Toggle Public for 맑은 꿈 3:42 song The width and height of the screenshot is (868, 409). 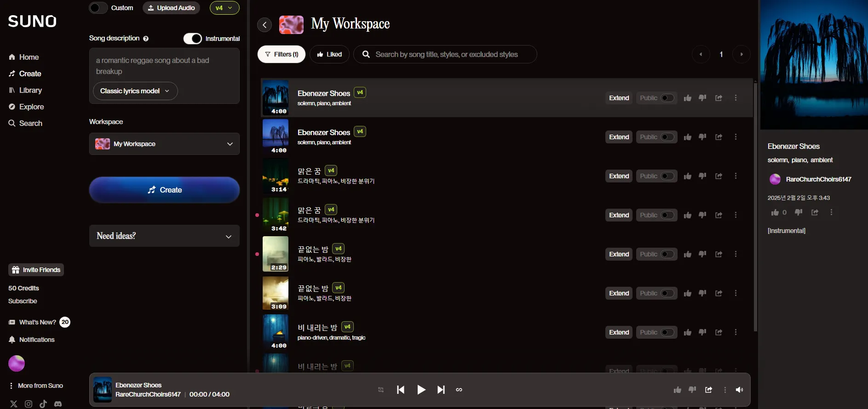tap(667, 215)
